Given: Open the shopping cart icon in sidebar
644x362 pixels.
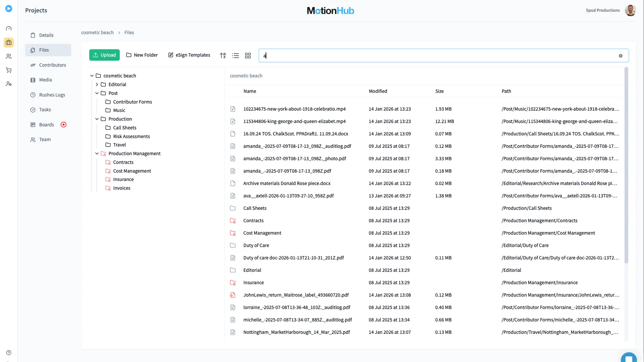Looking at the screenshot, I should pyautogui.click(x=9, y=70).
